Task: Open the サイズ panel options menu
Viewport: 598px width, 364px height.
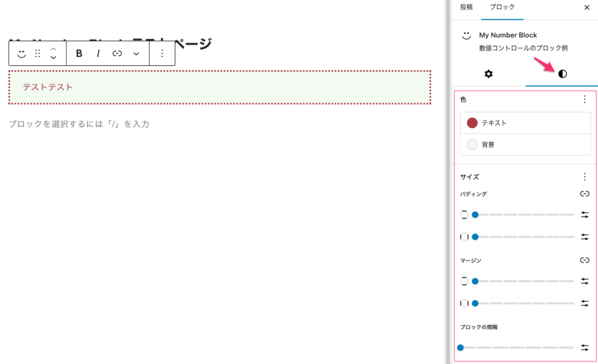Action: pyautogui.click(x=585, y=177)
